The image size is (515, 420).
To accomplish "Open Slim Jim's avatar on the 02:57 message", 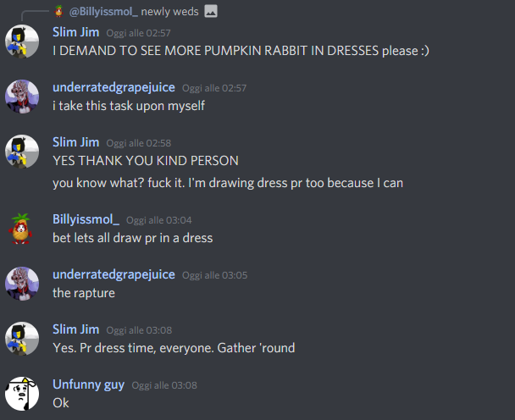I will [x=22, y=41].
